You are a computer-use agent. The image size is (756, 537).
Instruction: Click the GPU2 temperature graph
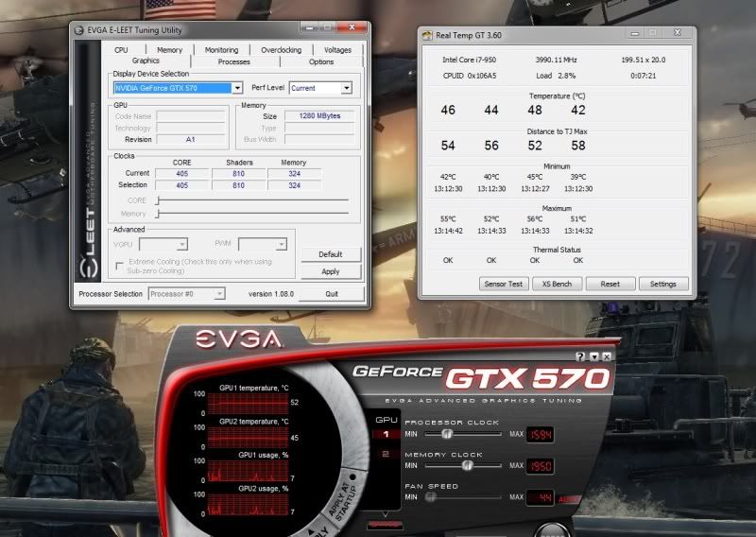click(248, 437)
